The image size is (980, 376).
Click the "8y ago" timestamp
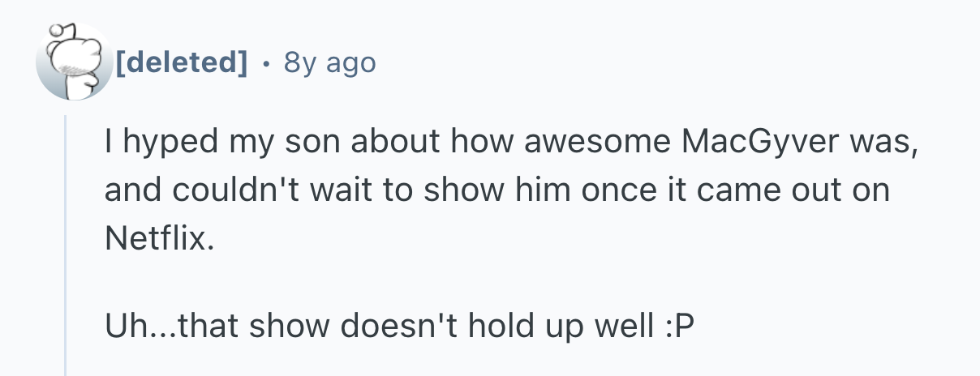click(x=330, y=62)
